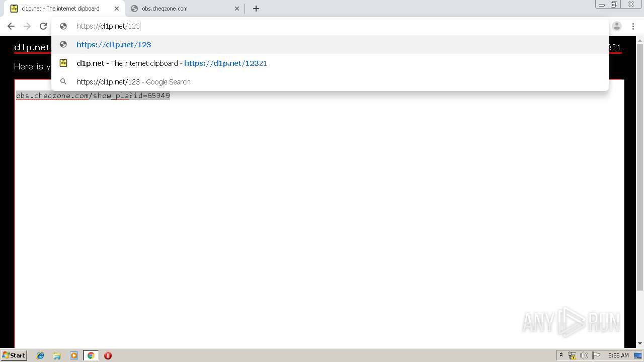Minimize the Chrome window
This screenshot has width=644, height=362.
tap(602, 5)
